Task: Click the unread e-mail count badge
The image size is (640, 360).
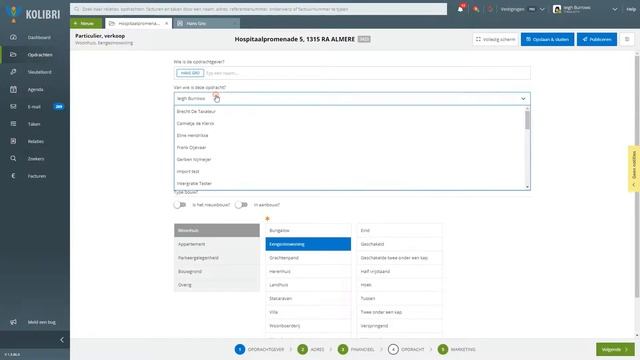Action: coord(59,107)
